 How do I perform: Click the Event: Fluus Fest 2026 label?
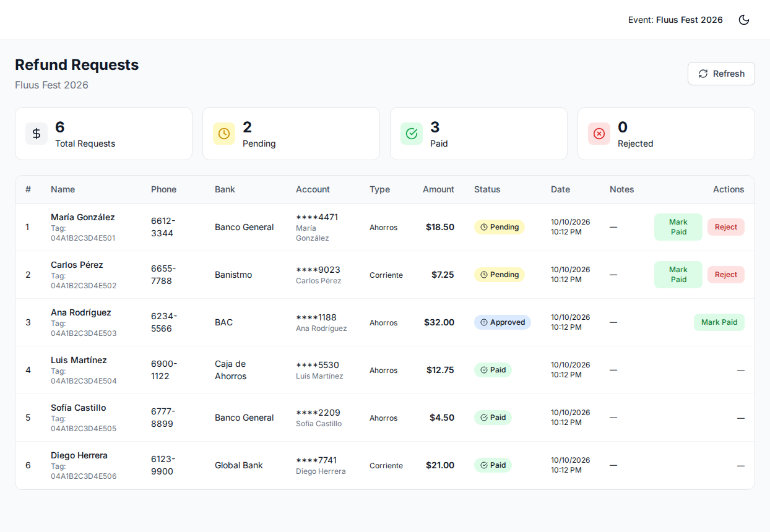pos(675,20)
